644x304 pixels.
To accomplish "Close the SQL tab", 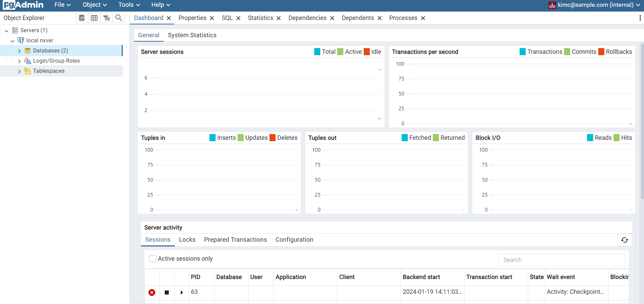I will (238, 18).
